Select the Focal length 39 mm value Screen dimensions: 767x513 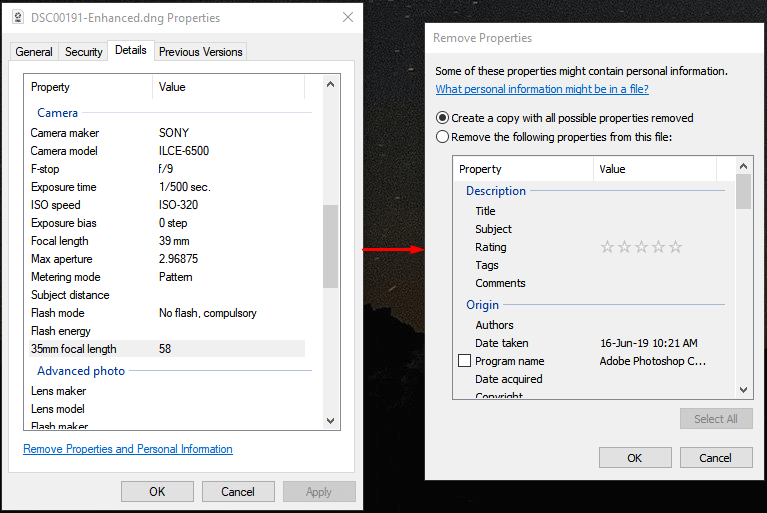pos(174,241)
